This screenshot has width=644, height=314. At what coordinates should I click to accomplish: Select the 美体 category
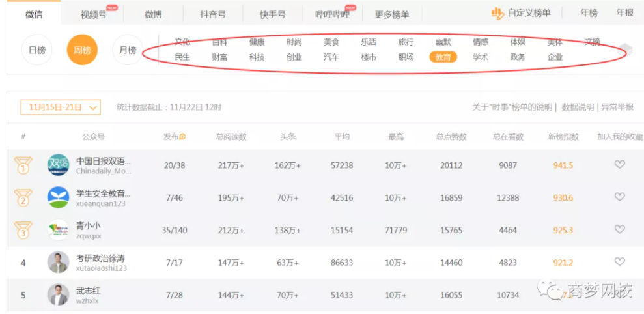tap(555, 42)
